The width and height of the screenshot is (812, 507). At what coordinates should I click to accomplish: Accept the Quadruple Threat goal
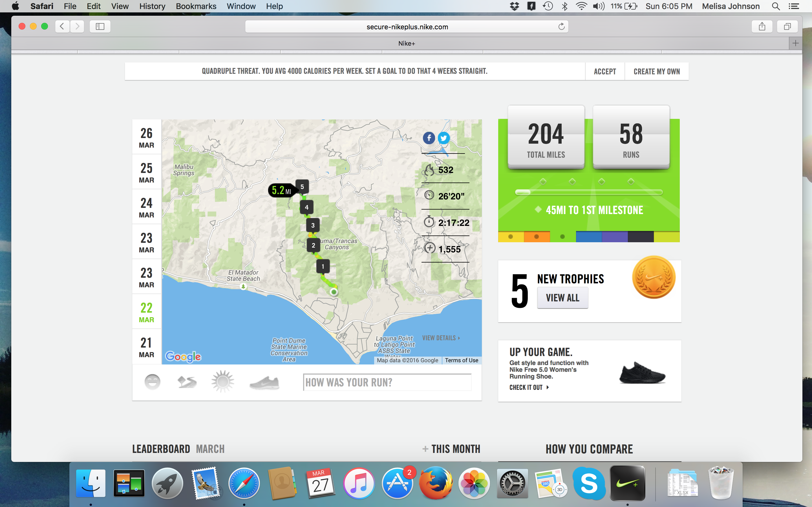605,72
